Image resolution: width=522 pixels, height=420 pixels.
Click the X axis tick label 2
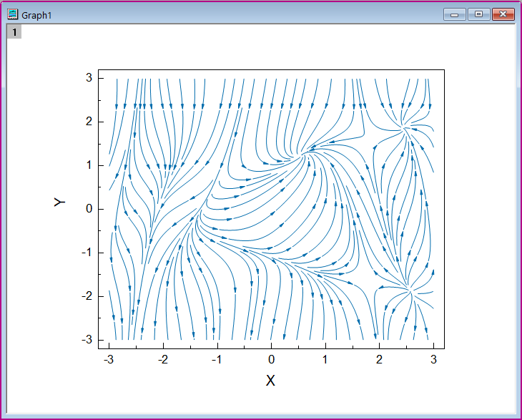click(379, 360)
